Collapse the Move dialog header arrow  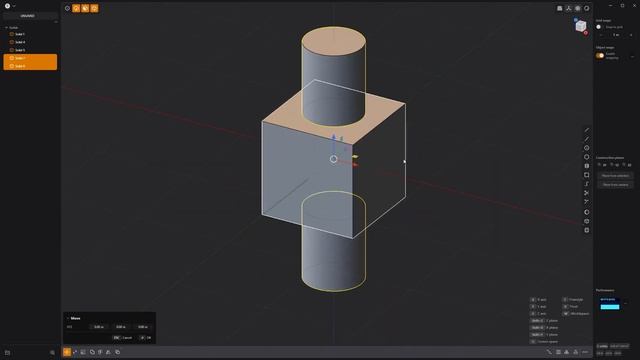pyautogui.click(x=68, y=318)
